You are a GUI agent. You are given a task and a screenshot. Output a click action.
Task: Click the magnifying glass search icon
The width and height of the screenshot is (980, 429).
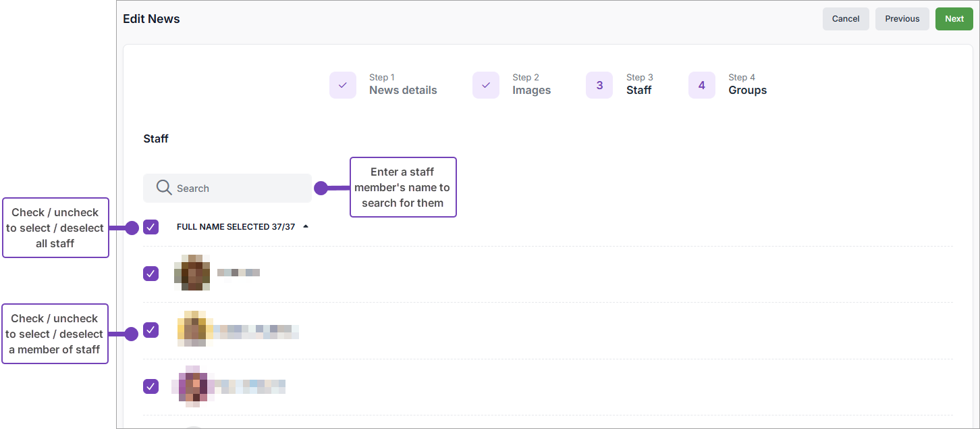[x=163, y=188]
